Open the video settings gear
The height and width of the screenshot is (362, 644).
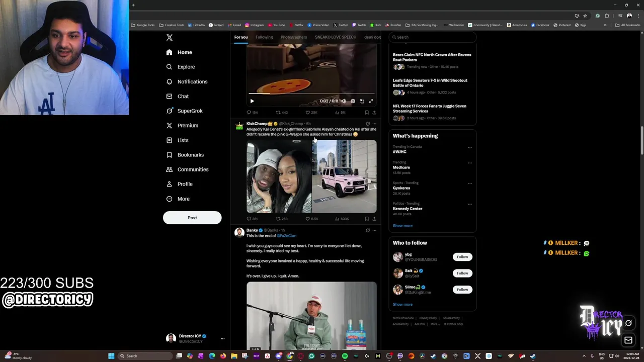tap(353, 101)
